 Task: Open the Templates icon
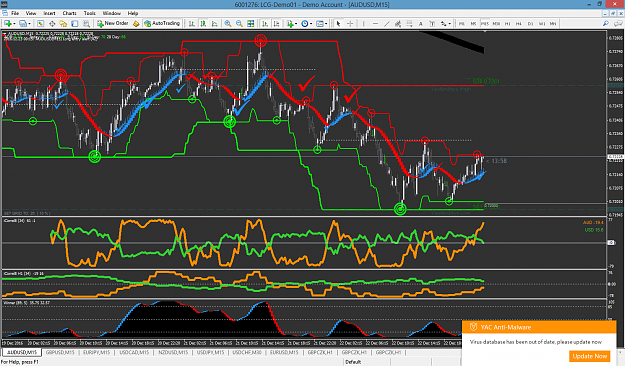pyautogui.click(x=320, y=24)
